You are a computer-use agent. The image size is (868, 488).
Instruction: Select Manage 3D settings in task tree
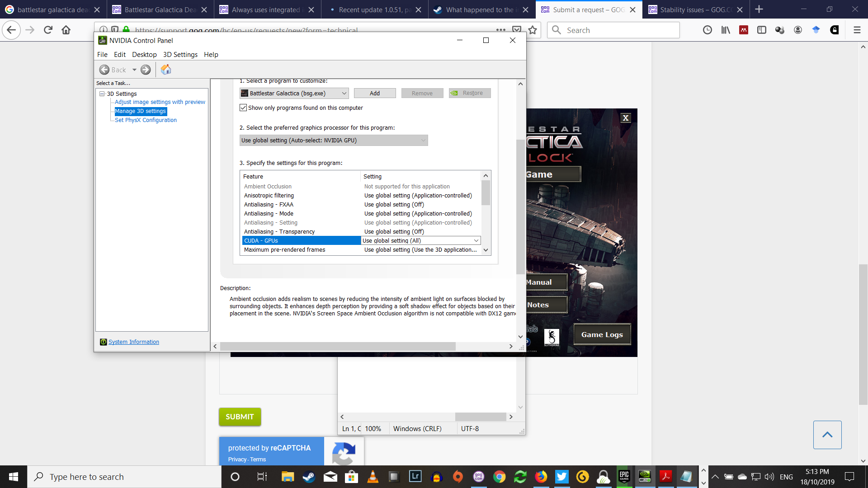141,111
